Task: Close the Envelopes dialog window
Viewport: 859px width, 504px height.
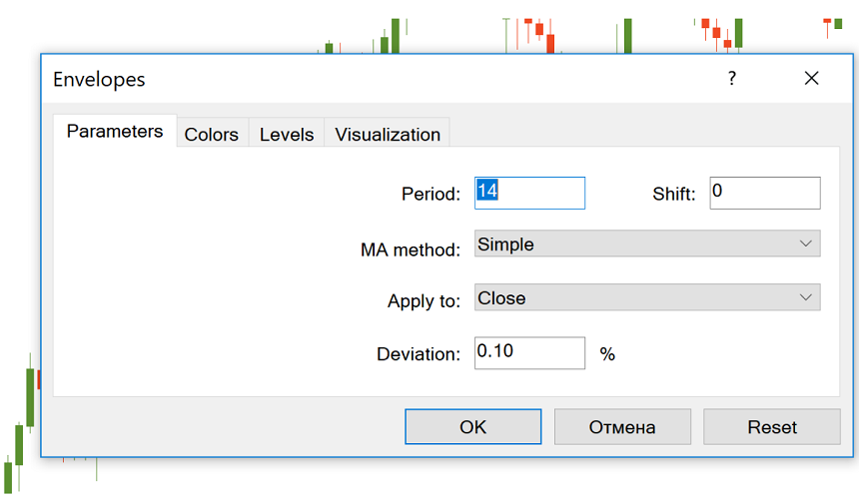Action: click(x=811, y=78)
